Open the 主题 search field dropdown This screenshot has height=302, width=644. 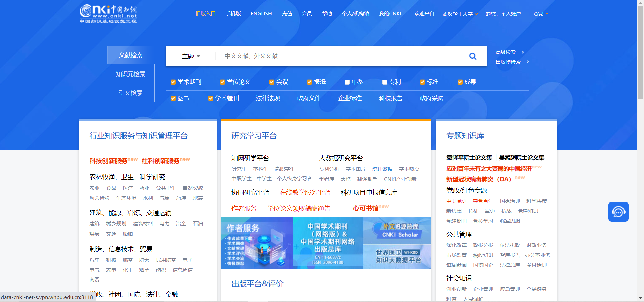coord(190,56)
